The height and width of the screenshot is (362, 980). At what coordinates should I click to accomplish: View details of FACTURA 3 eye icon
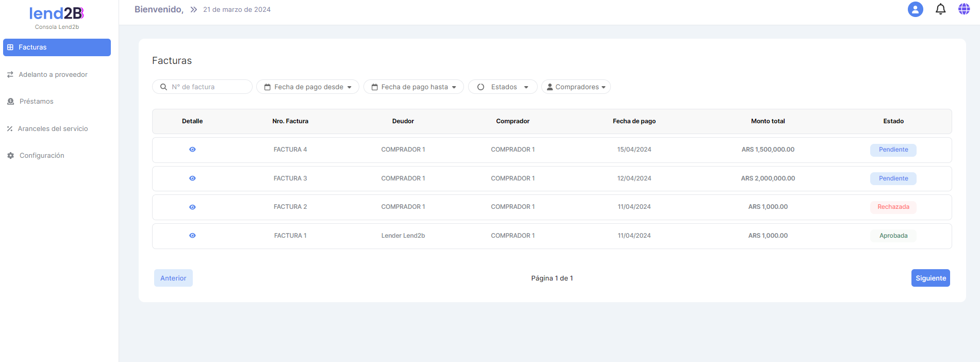[192, 178]
